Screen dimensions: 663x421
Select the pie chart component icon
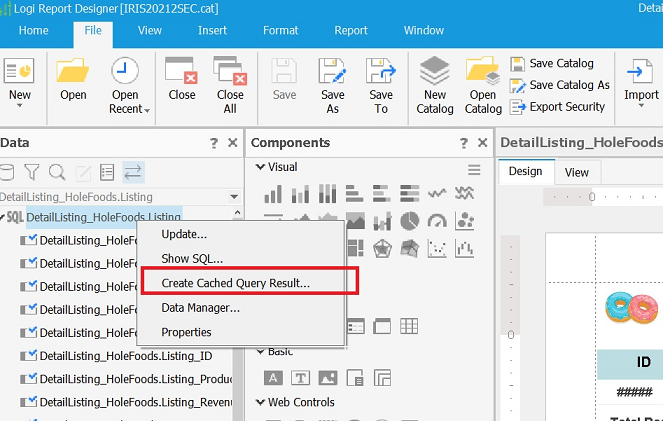coord(409,221)
